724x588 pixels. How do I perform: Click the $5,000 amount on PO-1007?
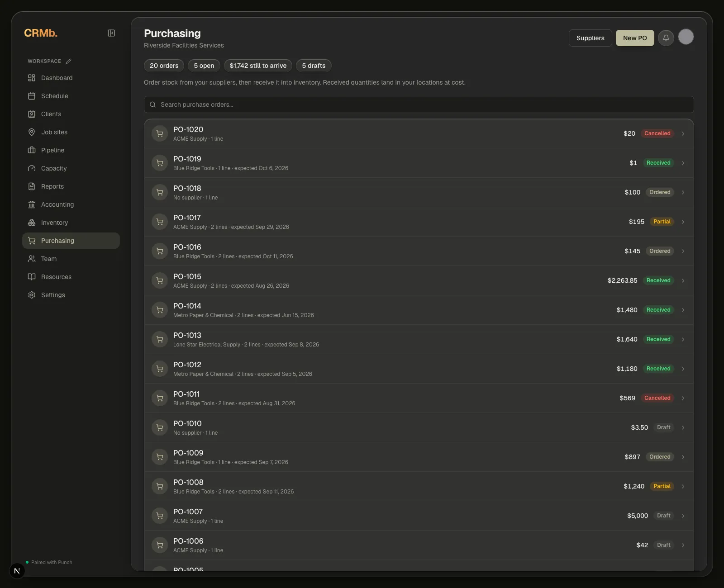[638, 516]
